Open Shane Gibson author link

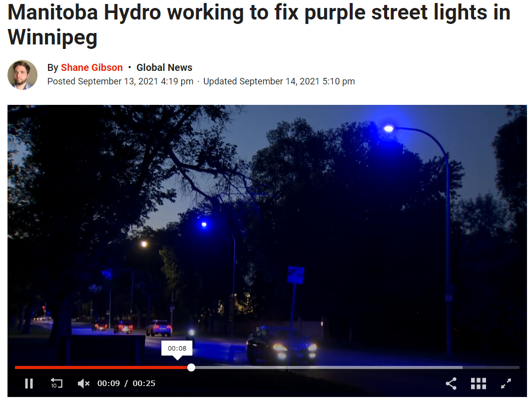tap(91, 67)
